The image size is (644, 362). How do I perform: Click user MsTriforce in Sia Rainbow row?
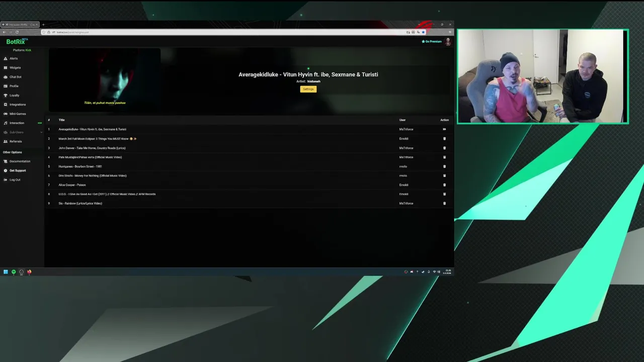tap(406, 203)
